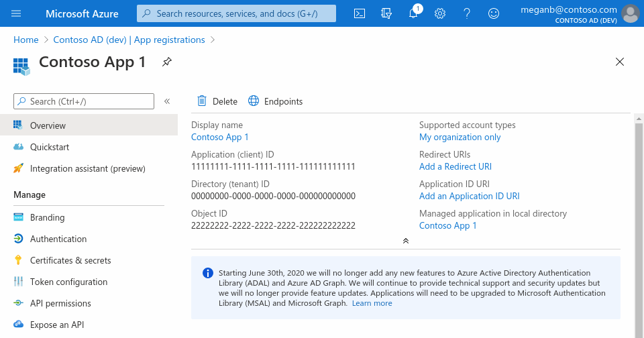Viewport: 644px width, 338px height.
Task: Focus the top Search resources field
Action: (236, 13)
